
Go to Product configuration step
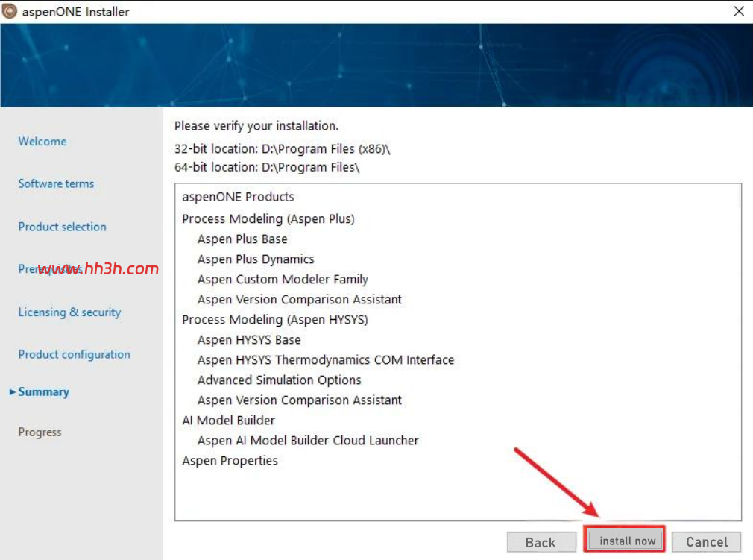point(75,354)
